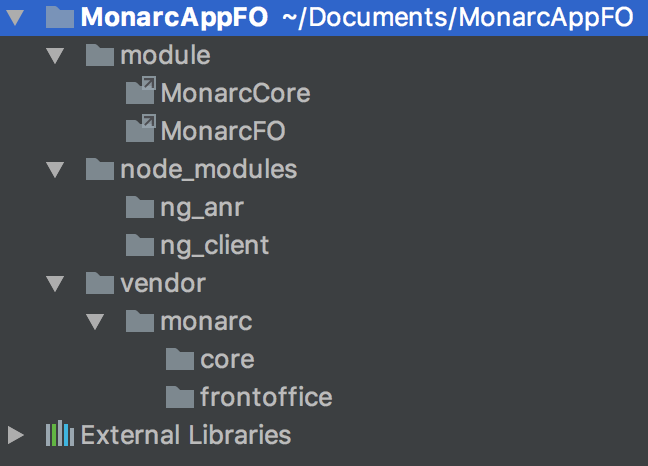648x466 pixels.
Task: Collapse the node_modules folder arrow
Action: pos(55,170)
